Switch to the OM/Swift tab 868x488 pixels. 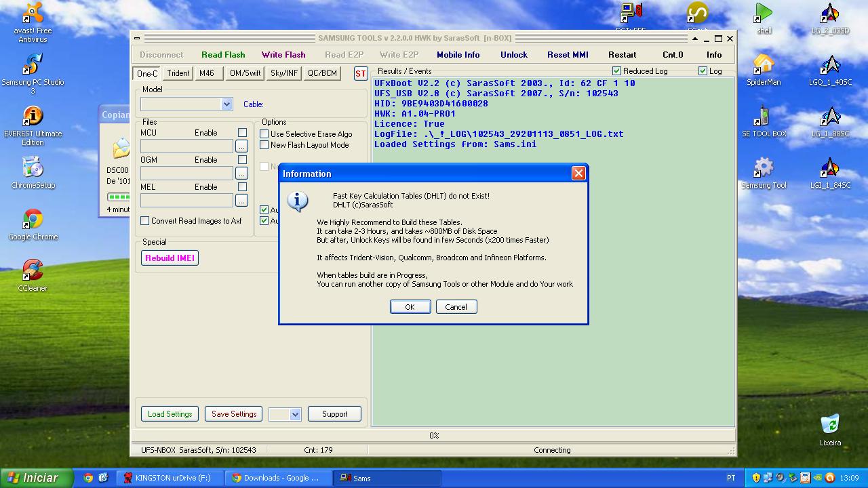[x=245, y=73]
